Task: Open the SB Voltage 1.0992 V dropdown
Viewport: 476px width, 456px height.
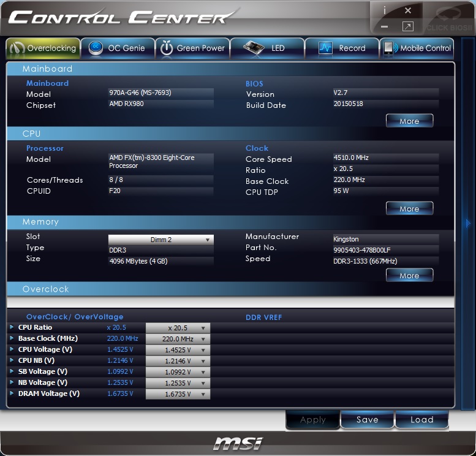Action: (178, 372)
